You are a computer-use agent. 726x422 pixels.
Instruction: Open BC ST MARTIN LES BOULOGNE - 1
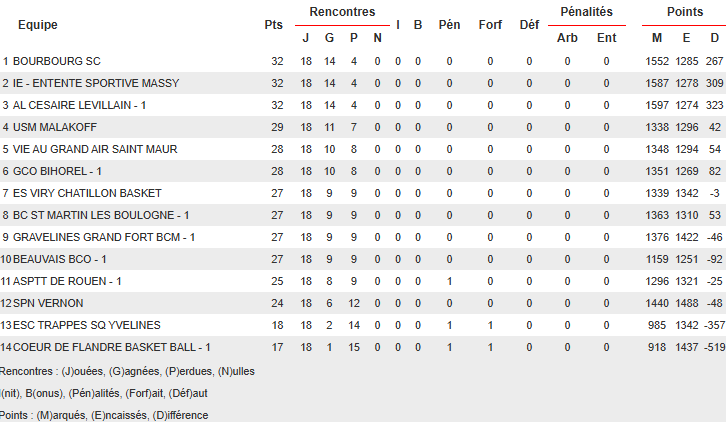tap(101, 215)
